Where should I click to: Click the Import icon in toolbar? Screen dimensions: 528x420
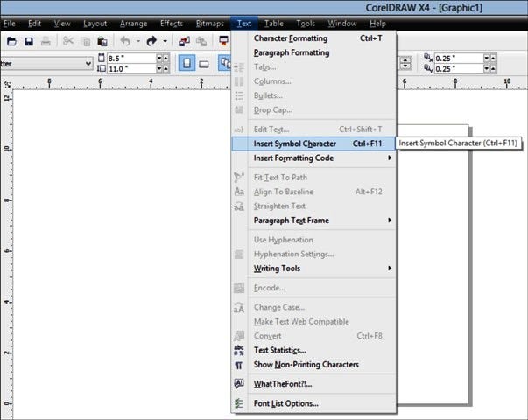click(184, 41)
